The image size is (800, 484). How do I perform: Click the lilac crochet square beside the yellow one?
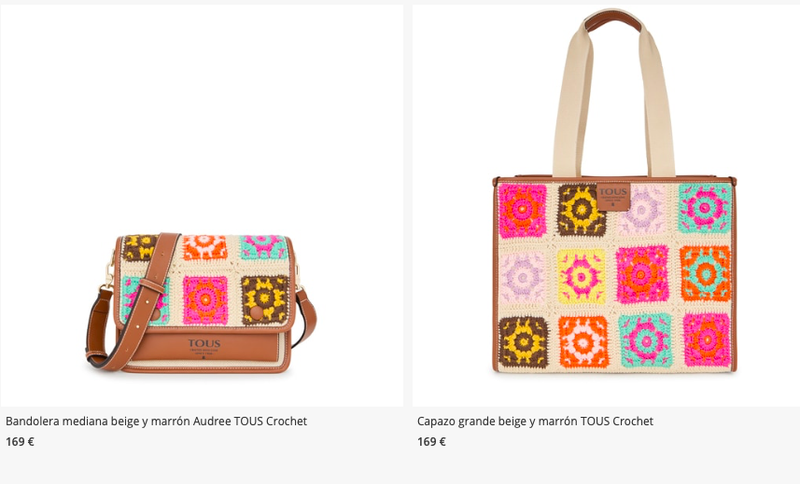[522, 278]
